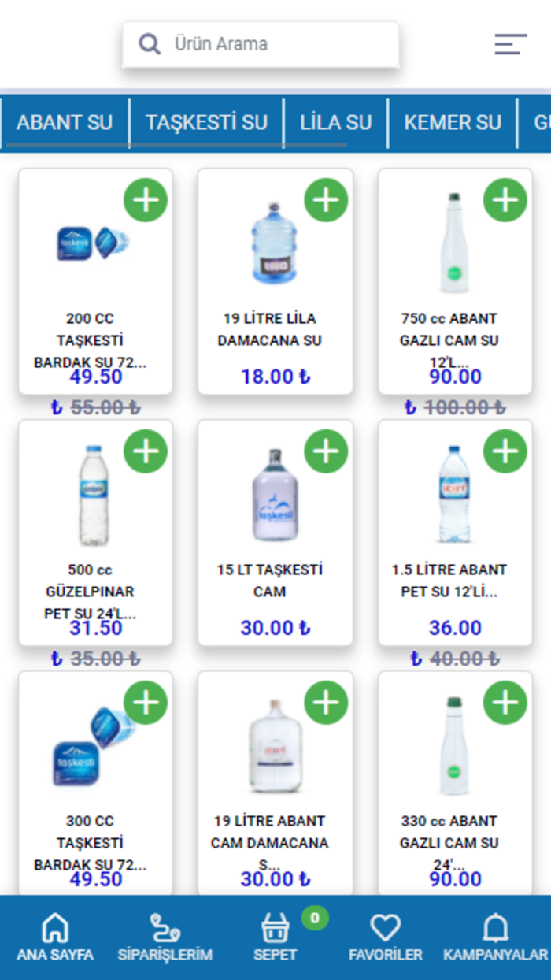551x980 pixels.
Task: Show KEMER SU products
Action: [453, 123]
